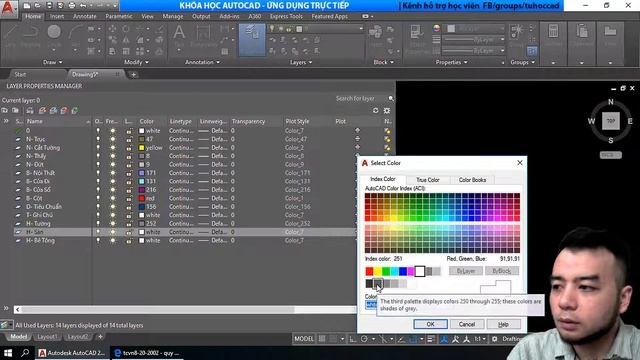Expand the Draw panel dropdown
This screenshot has height=360, width=640.
click(53, 62)
